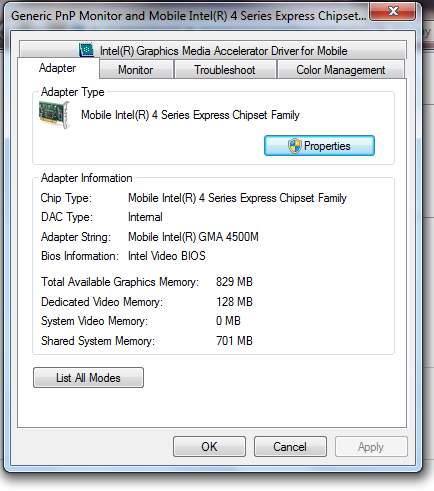Click the 'Bios Information:' label
Image resolution: width=434 pixels, height=491 pixels.
[80, 256]
